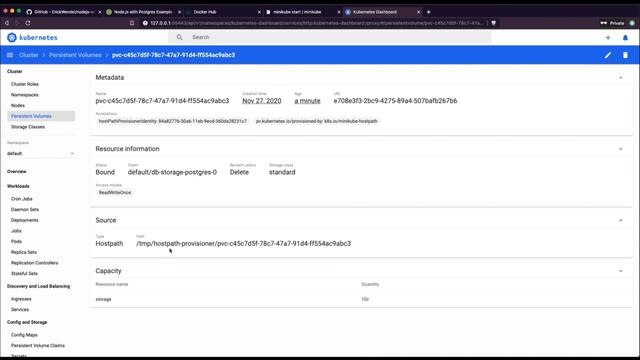Open the default/db-storage-postgres-0 claim link
The height and width of the screenshot is (360, 640).
coord(172,172)
